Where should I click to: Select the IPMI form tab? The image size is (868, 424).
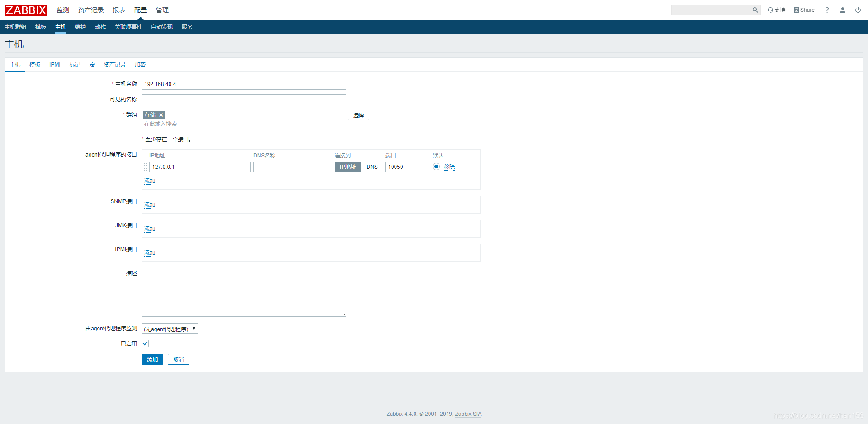[x=55, y=65]
